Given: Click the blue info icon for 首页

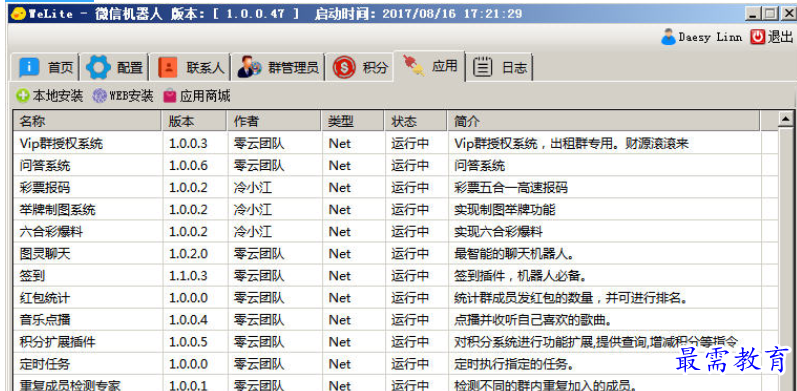Looking at the screenshot, I should 28,67.
